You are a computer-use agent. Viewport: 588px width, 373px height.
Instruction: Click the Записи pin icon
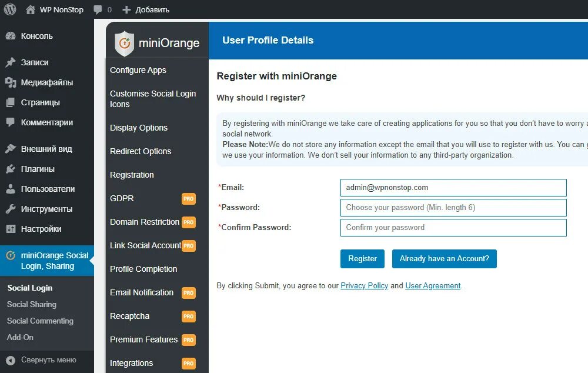pyautogui.click(x=11, y=62)
